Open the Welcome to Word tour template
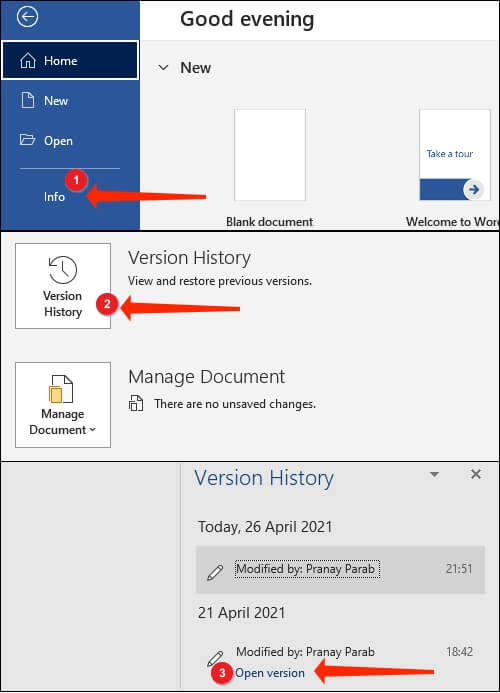Screen dimensions: 500x693 (x=455, y=155)
